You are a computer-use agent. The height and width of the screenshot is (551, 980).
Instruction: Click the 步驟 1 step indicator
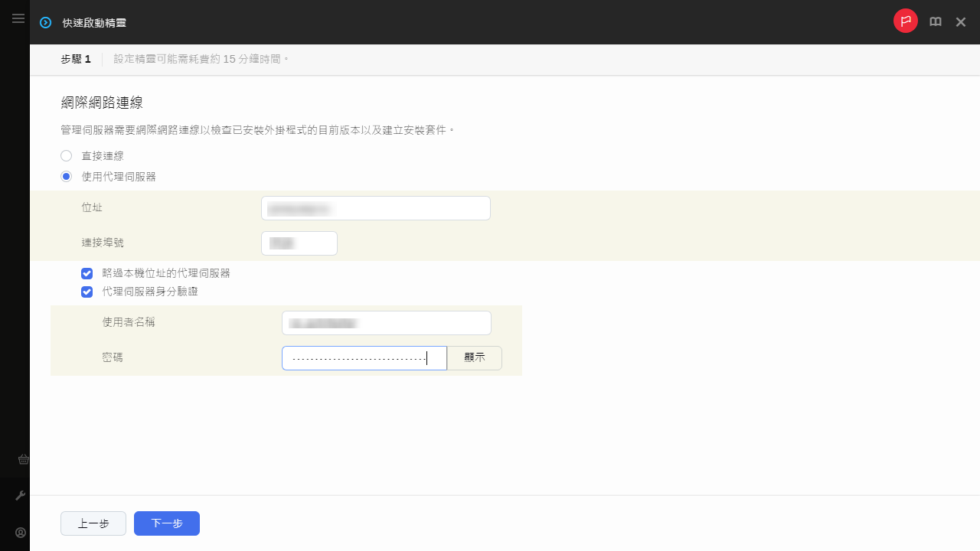click(76, 59)
